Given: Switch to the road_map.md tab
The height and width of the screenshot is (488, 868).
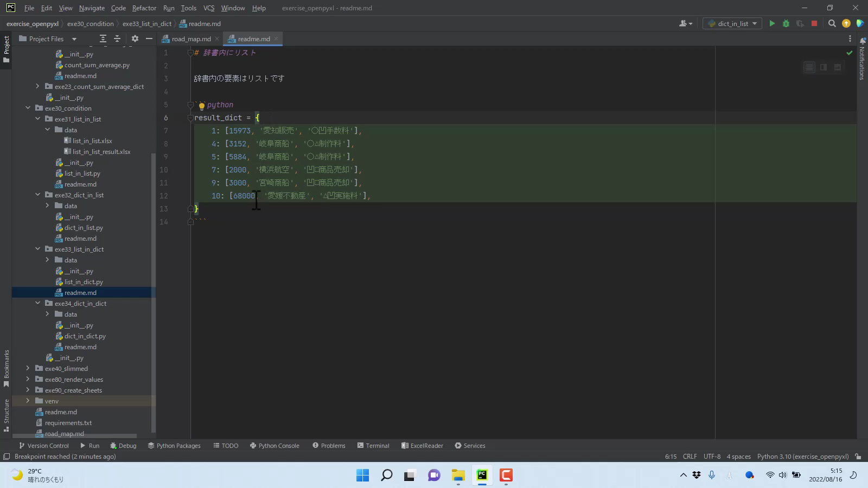Looking at the screenshot, I should pyautogui.click(x=191, y=38).
